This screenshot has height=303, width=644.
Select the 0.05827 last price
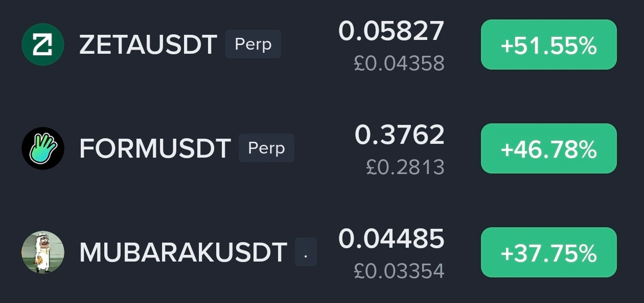click(392, 31)
